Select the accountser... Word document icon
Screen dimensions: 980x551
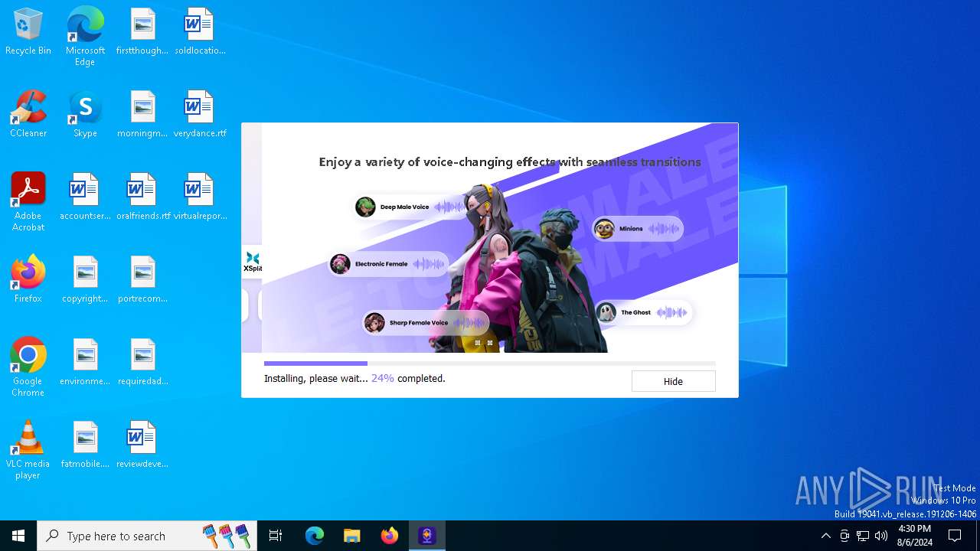click(85, 197)
